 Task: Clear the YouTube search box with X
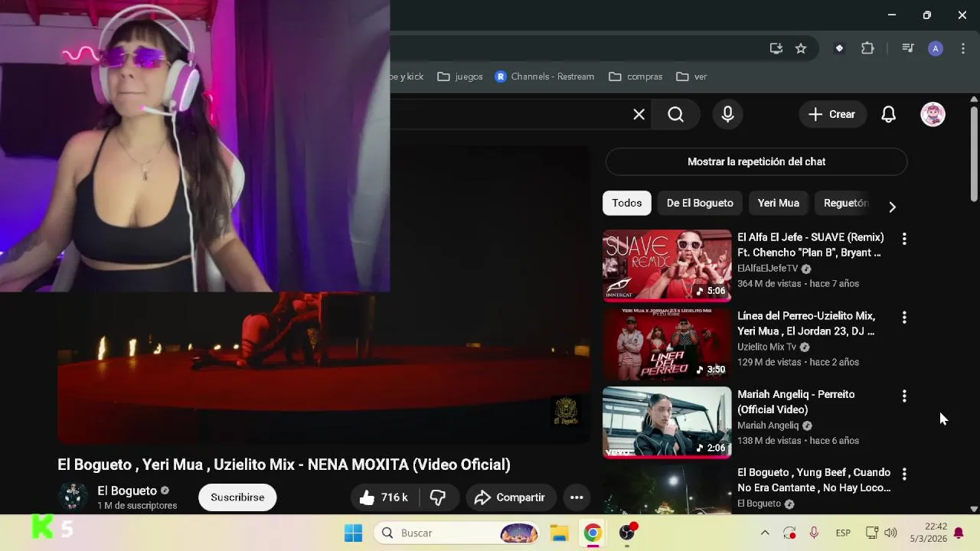(639, 115)
